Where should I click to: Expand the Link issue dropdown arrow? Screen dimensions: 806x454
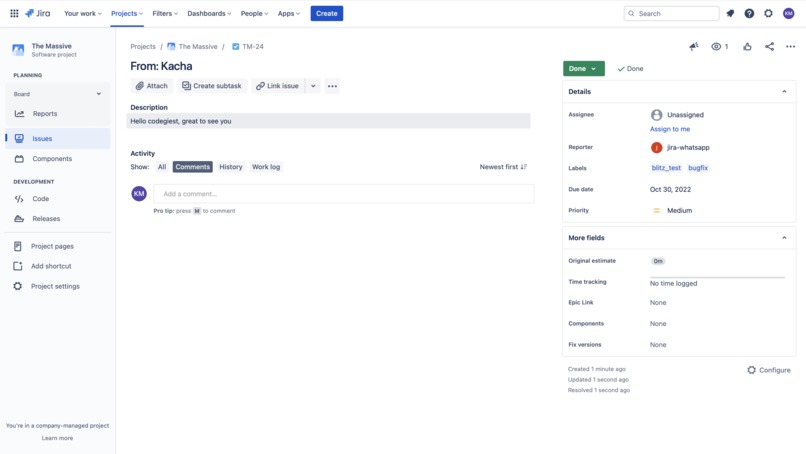tap(313, 86)
